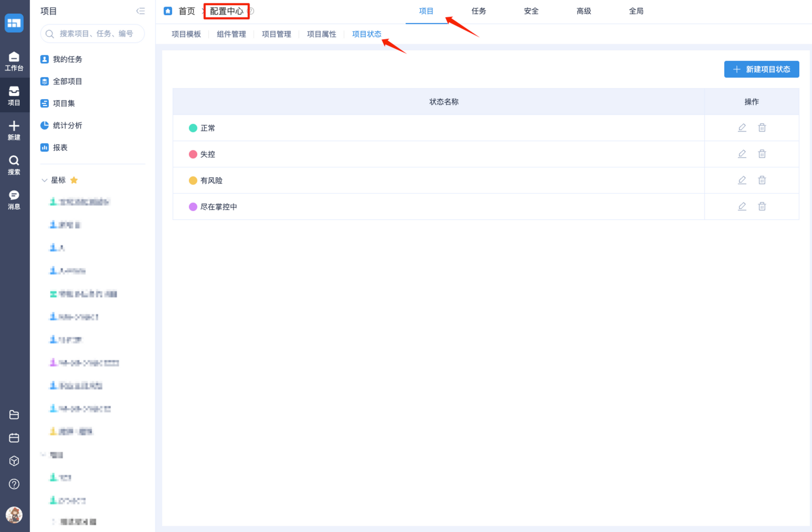Switch to the 任务 top tab

pyautogui.click(x=479, y=11)
